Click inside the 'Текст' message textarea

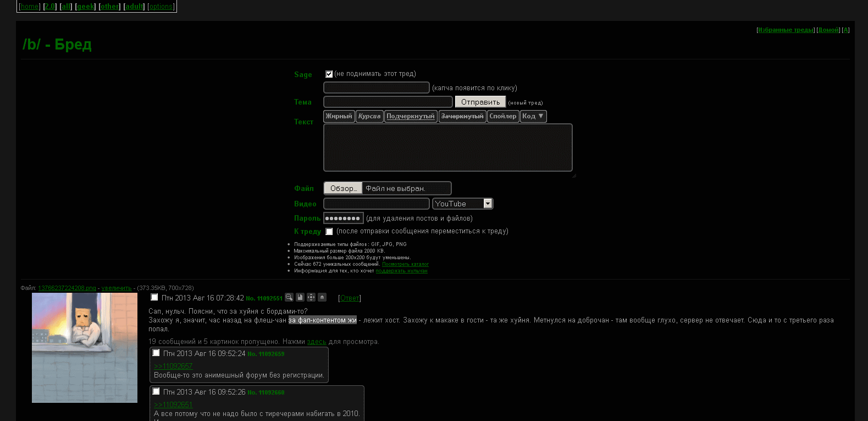click(x=448, y=147)
